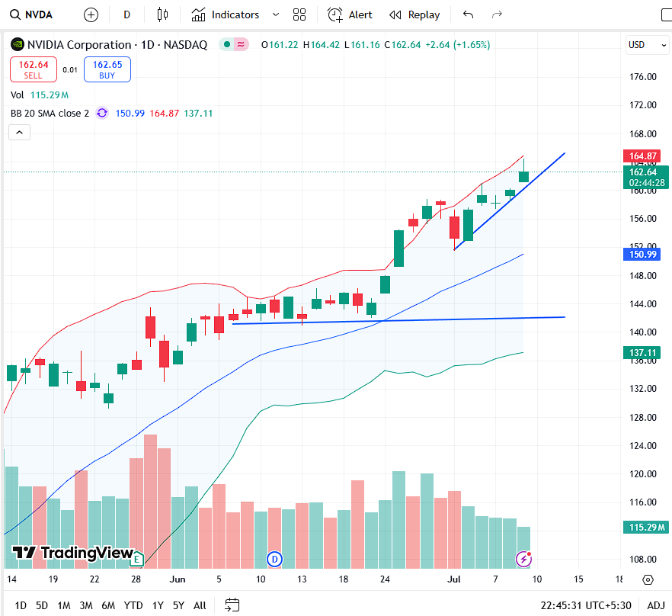This screenshot has height=616, width=672.
Task: Switch to the YTD time range
Action: click(x=133, y=605)
